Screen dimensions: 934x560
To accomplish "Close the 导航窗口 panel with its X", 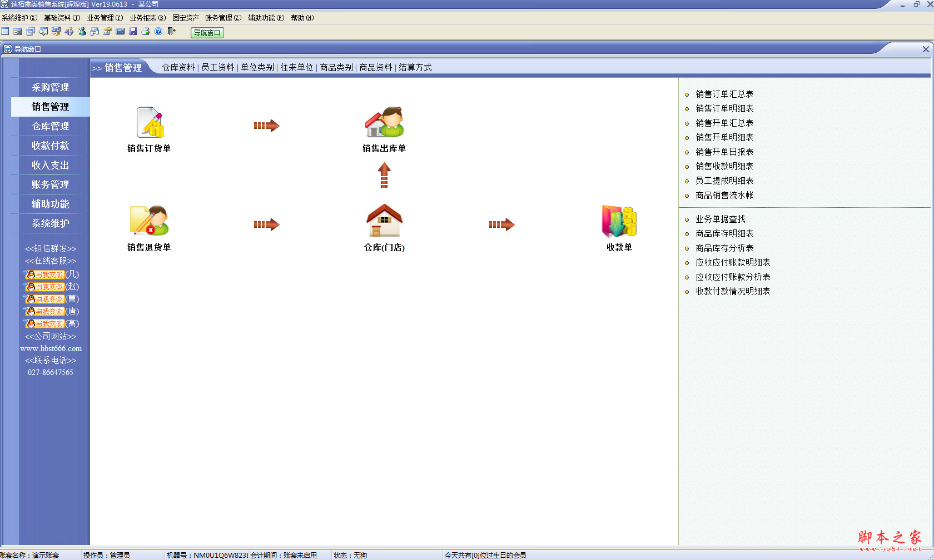I will [x=926, y=49].
